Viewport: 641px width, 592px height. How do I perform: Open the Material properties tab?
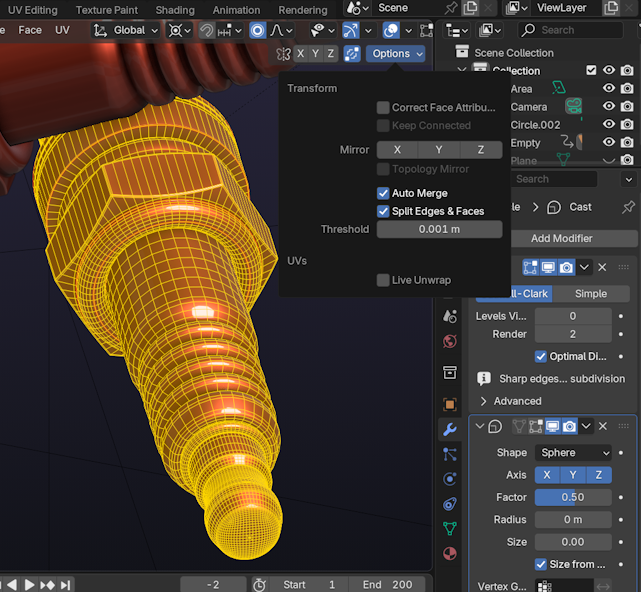pyautogui.click(x=450, y=553)
